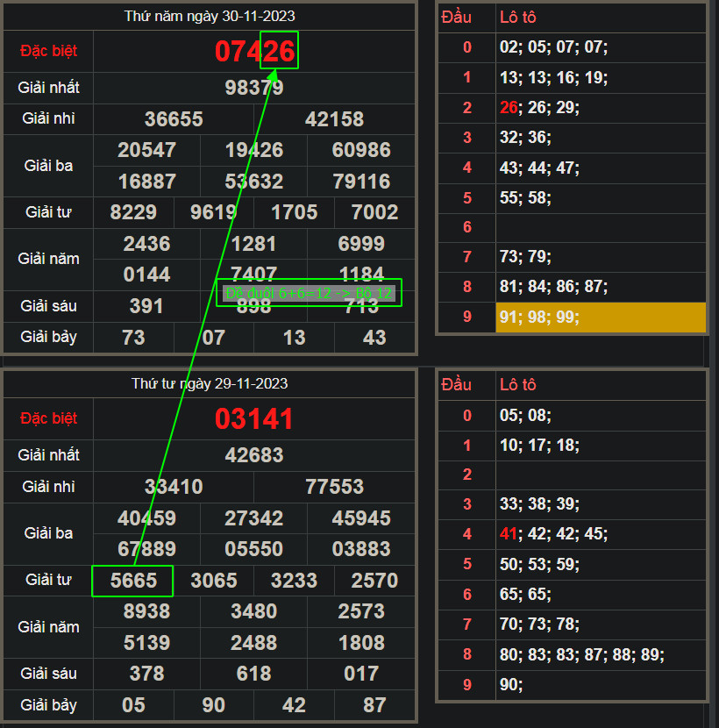
Task: Click the special prize number 03141
Action: pos(254,419)
